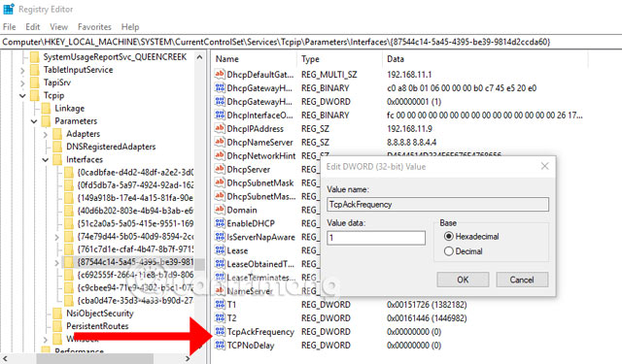
Task: Click the DhcpDefaultGat... string value icon
Action: [220, 74]
